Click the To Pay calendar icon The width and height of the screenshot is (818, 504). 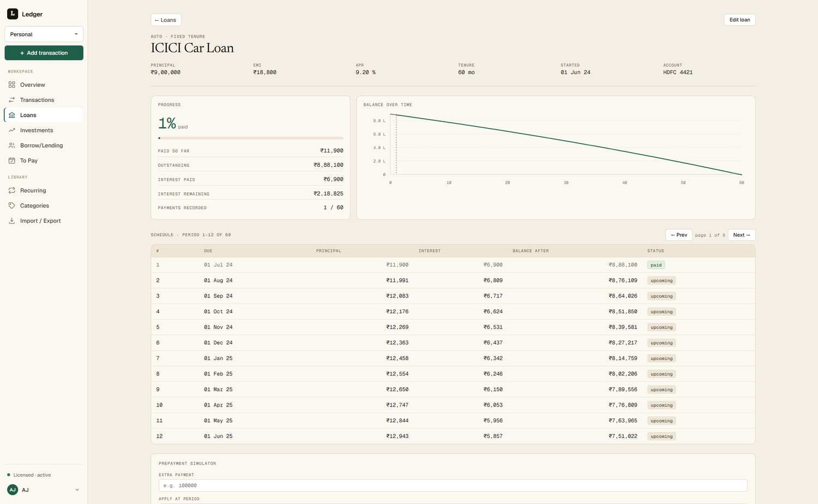click(x=12, y=161)
